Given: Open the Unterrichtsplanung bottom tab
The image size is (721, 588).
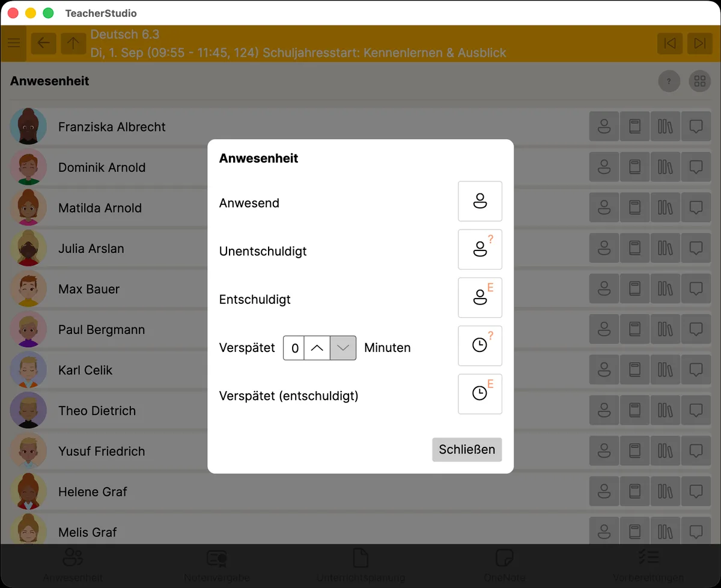Looking at the screenshot, I should tap(360, 566).
